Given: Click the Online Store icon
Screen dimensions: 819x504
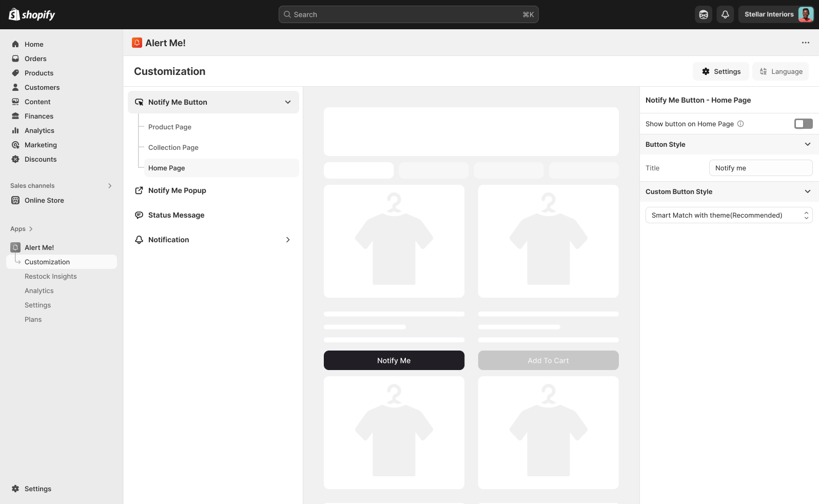Looking at the screenshot, I should pos(15,200).
